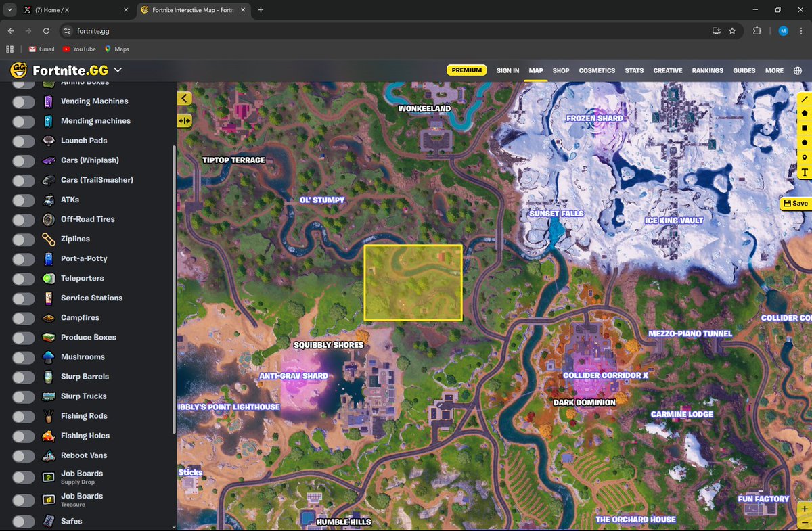Open the STATS menu
Image resolution: width=812 pixels, height=531 pixels.
[634, 70]
